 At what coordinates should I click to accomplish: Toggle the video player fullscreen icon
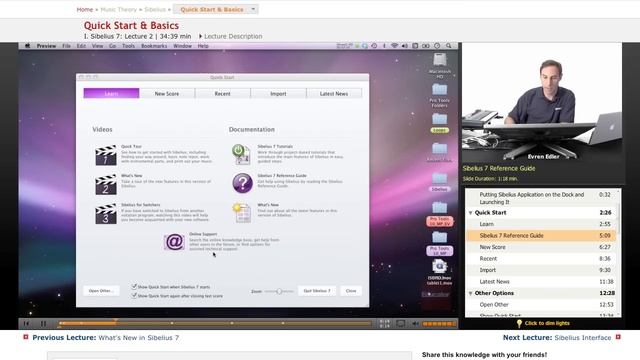tap(400, 324)
